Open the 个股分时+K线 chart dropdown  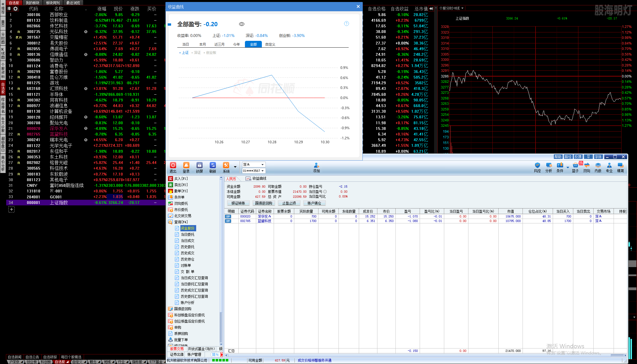[451, 8]
